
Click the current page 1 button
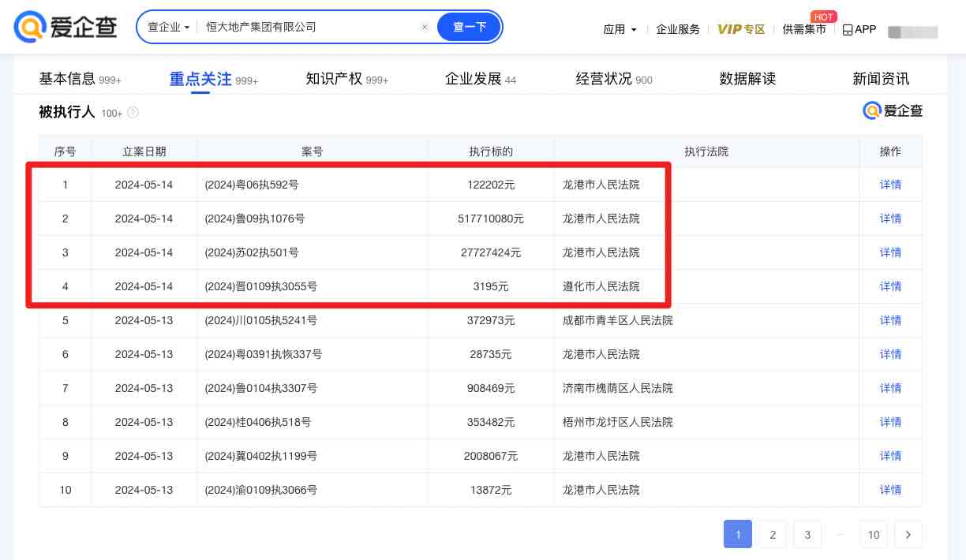(x=738, y=534)
